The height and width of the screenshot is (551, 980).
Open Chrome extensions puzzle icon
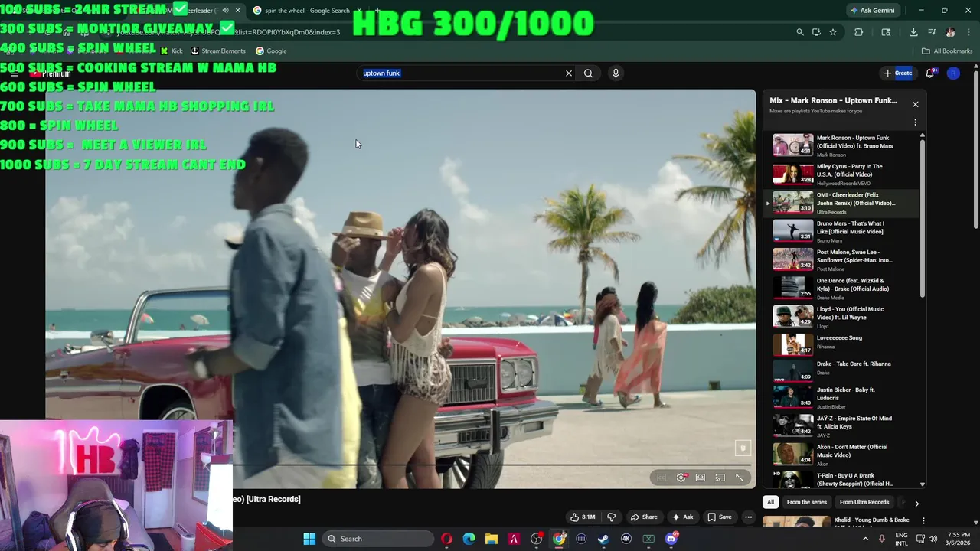858,32
